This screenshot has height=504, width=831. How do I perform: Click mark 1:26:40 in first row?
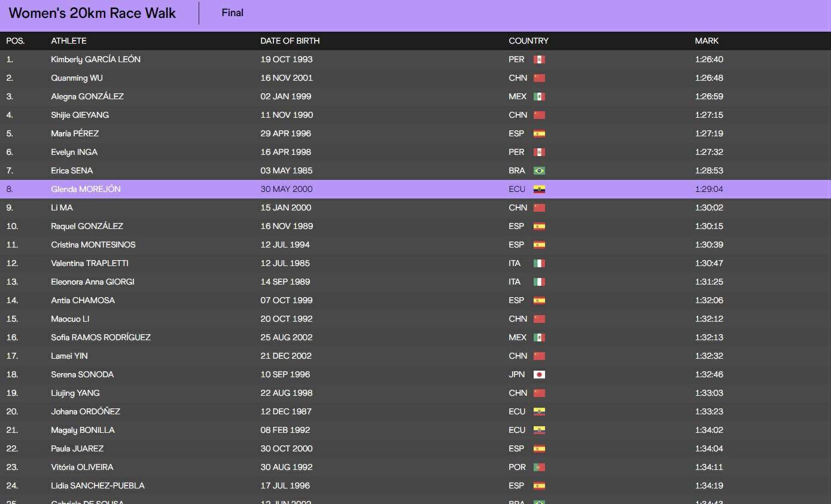point(709,59)
